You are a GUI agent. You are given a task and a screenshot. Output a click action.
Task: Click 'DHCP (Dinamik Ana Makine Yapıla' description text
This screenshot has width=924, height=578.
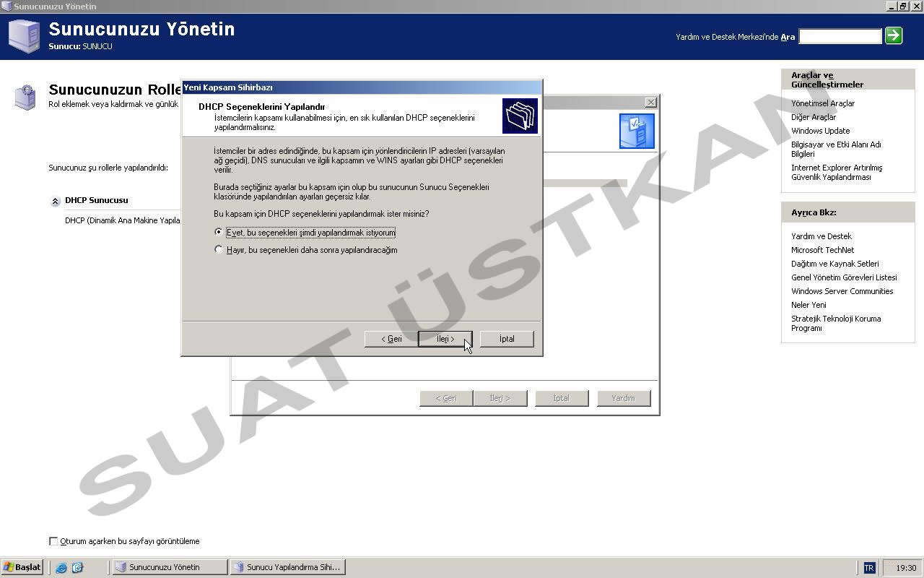click(123, 220)
